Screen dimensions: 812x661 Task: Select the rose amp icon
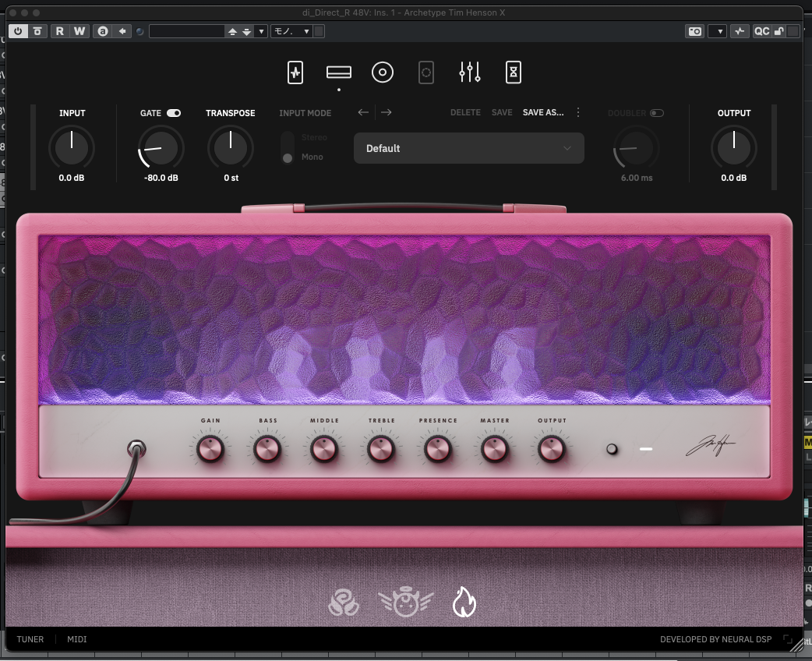tap(344, 603)
